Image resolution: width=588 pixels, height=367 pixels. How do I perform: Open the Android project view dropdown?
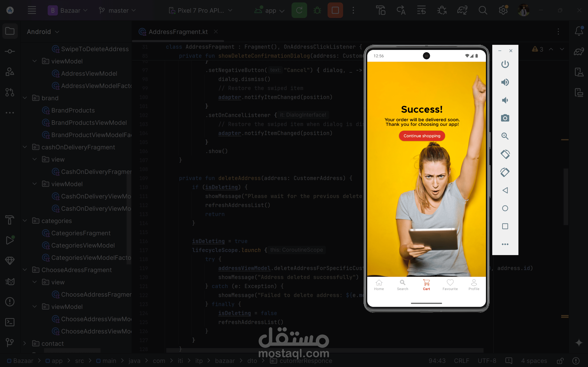pos(43,32)
